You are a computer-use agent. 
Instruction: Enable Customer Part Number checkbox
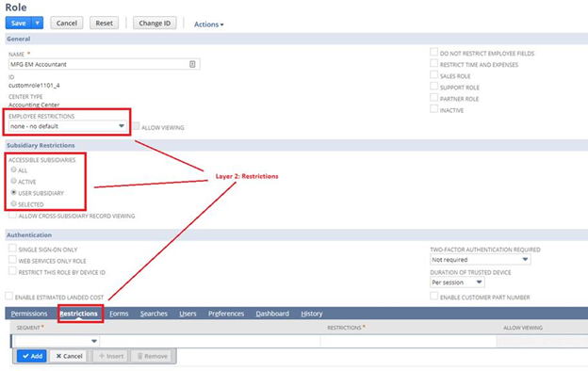pyautogui.click(x=433, y=296)
